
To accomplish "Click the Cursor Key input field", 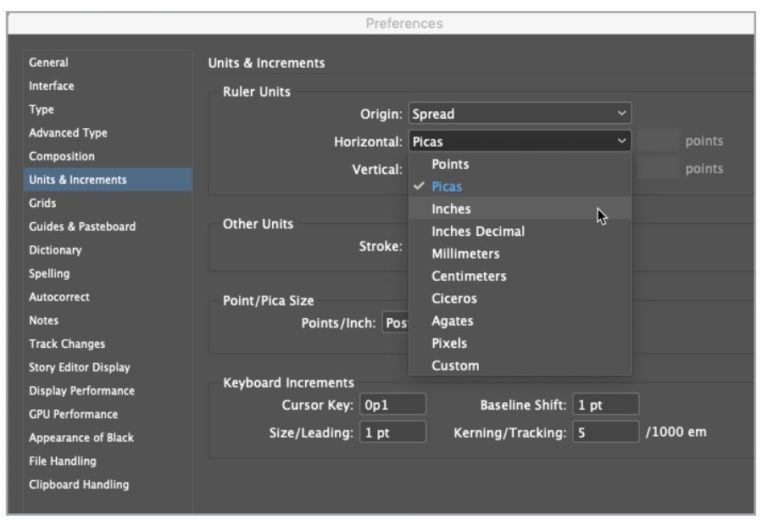I will (x=393, y=406).
